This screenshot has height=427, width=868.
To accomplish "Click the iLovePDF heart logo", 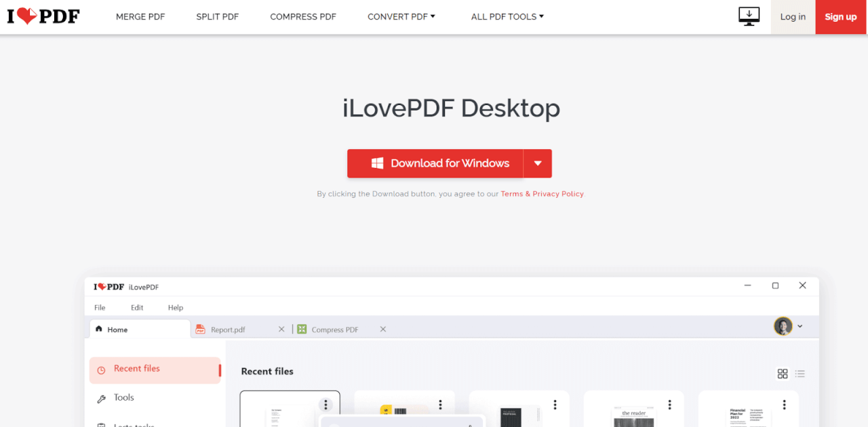I will (x=27, y=15).
